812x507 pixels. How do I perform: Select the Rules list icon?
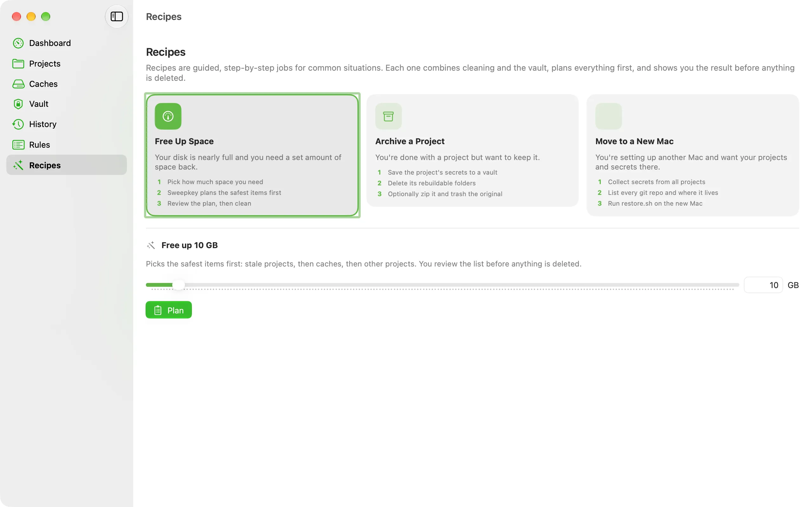click(x=18, y=145)
